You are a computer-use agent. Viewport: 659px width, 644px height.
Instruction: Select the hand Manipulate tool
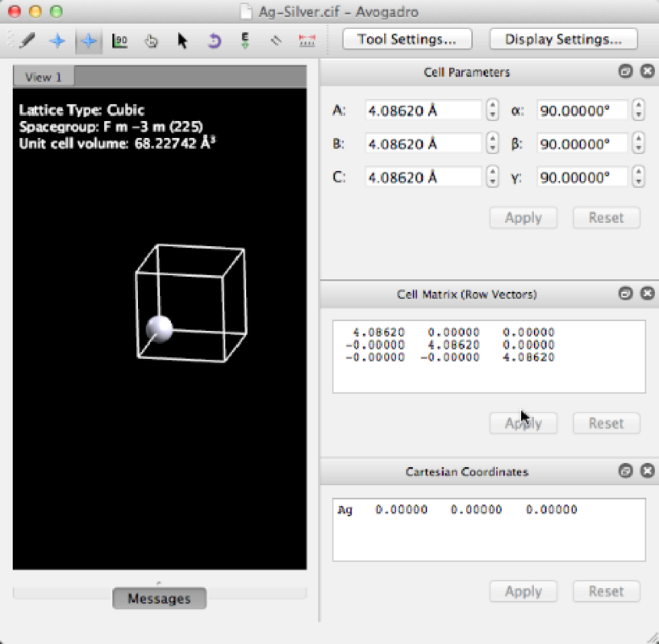click(x=151, y=41)
